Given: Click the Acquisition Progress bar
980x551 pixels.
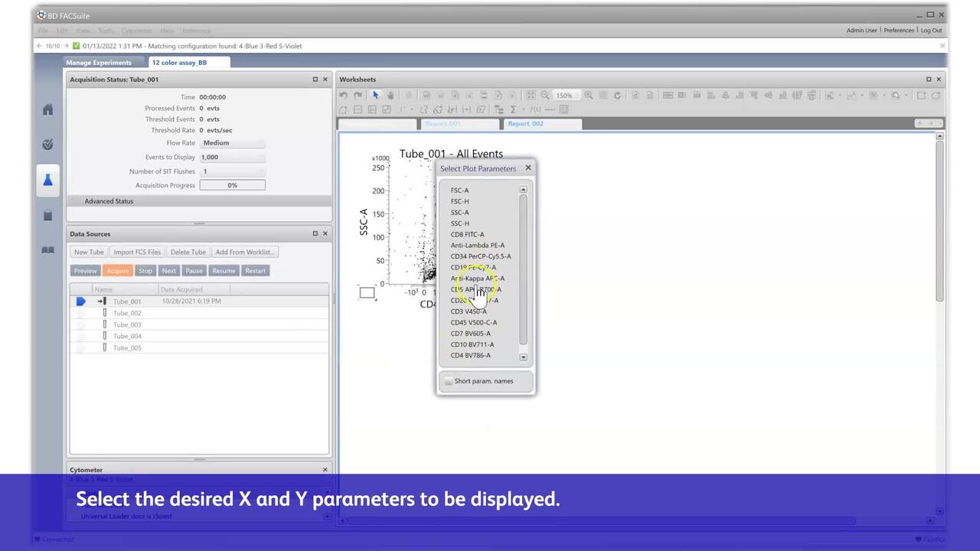Looking at the screenshot, I should 232,185.
